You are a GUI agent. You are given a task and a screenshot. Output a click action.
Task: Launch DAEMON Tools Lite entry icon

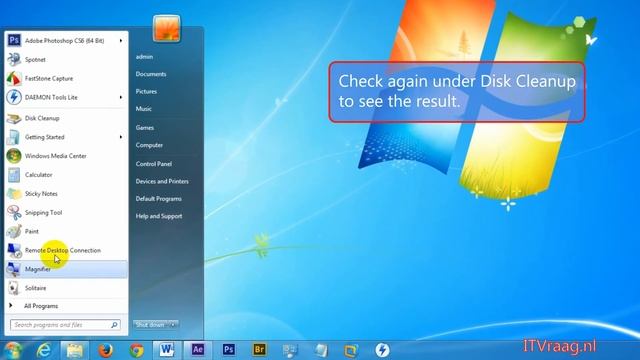[13, 97]
